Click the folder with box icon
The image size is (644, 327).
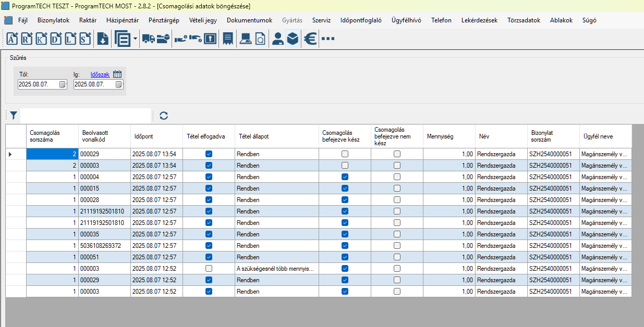(x=163, y=39)
